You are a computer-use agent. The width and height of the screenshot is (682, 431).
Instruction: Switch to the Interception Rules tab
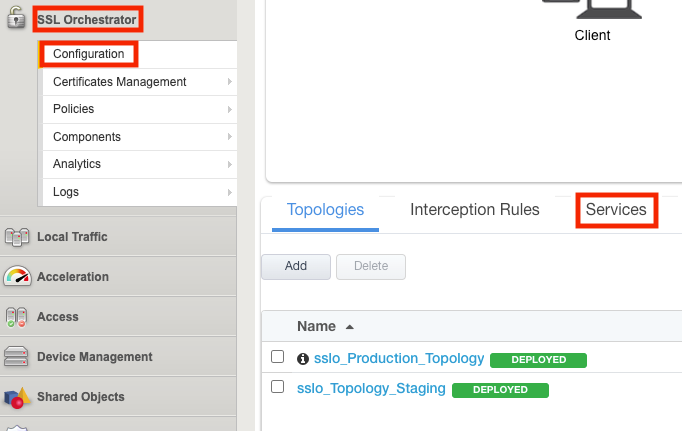(x=474, y=210)
